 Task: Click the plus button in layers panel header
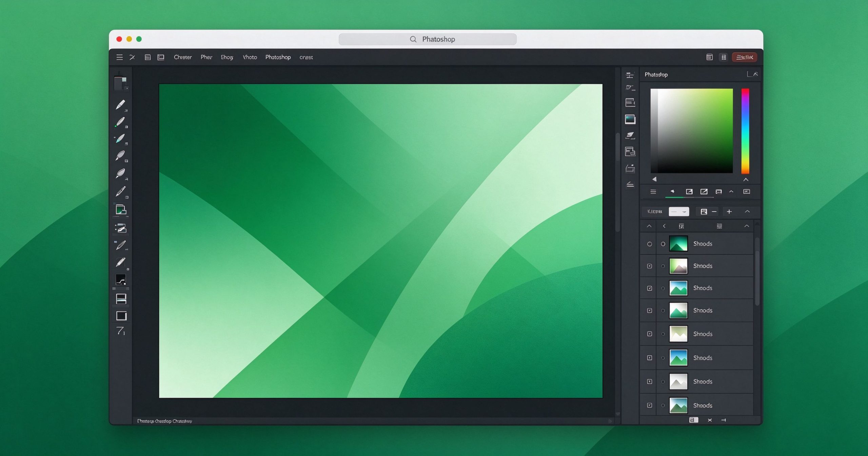729,212
